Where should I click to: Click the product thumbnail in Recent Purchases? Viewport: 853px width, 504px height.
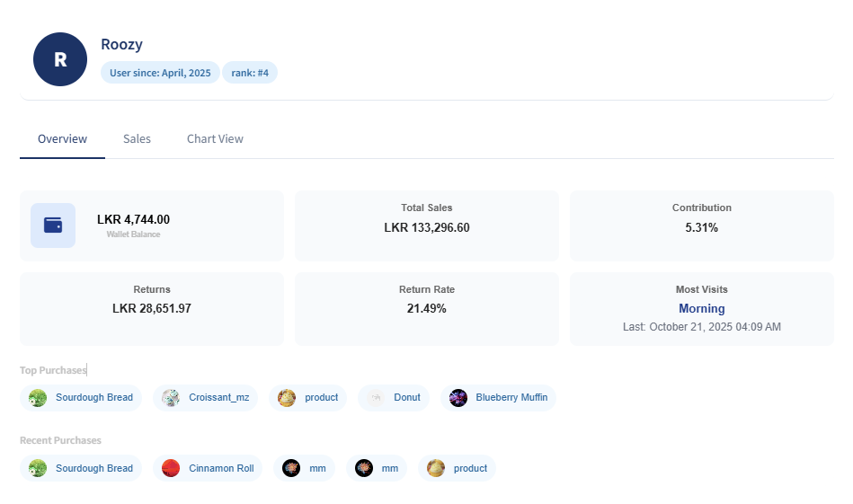click(436, 468)
